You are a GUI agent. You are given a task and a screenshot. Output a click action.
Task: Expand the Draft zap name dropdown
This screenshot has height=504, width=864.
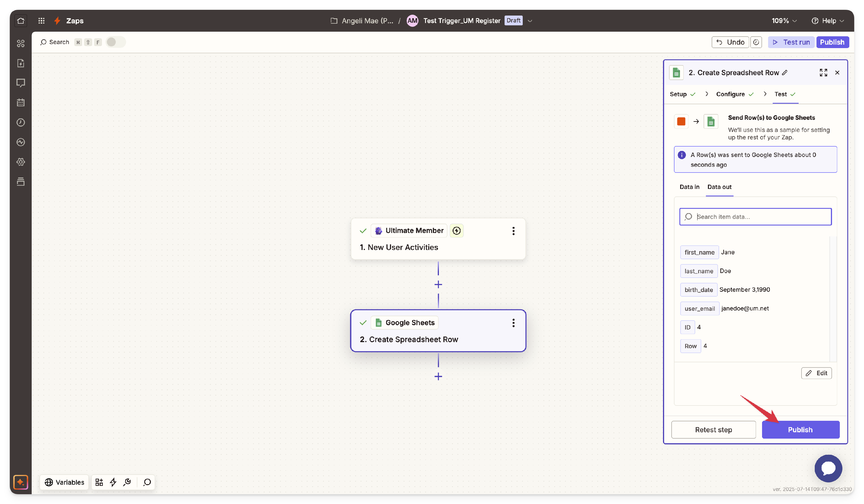pos(530,21)
